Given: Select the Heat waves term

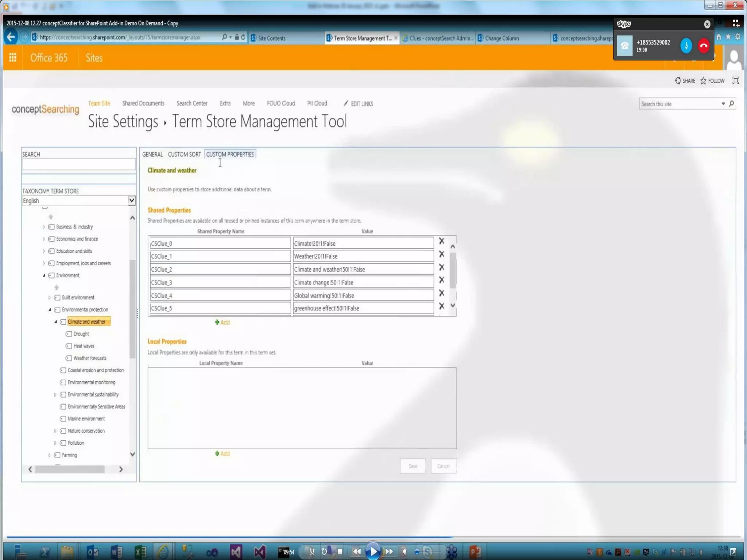Looking at the screenshot, I should click(x=84, y=346).
